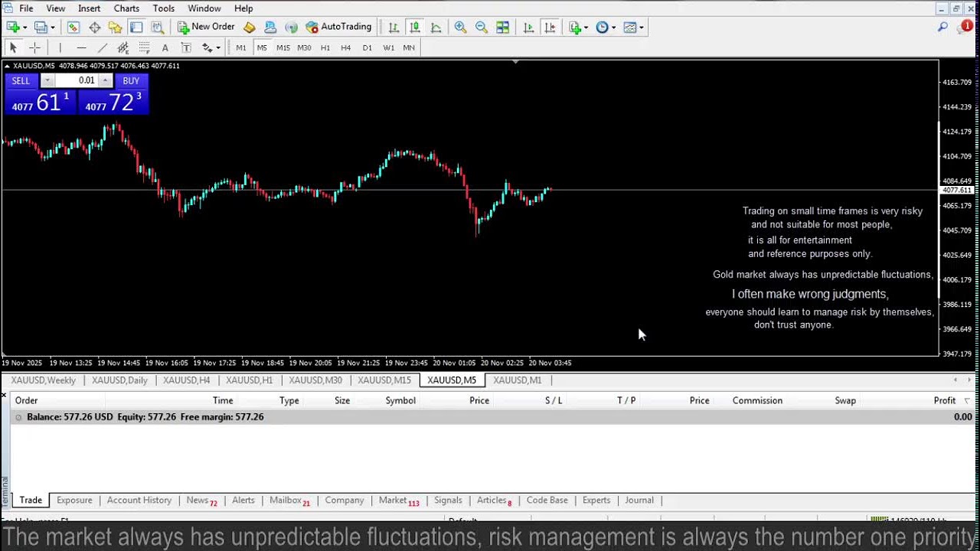Screen dimensions: 980x551
Task: Toggle the Data Window crosshair-circle icon
Action: coord(94,27)
